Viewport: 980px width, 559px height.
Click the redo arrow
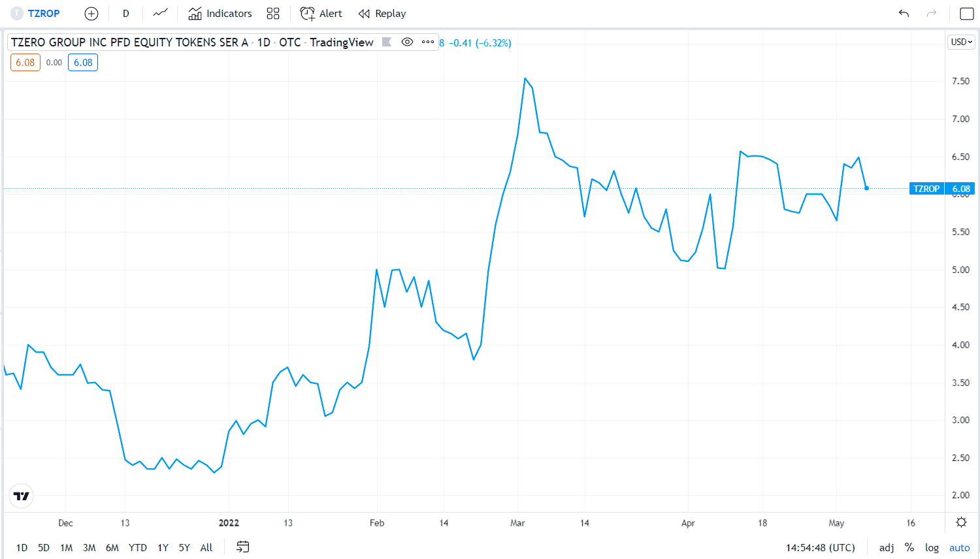pos(932,13)
